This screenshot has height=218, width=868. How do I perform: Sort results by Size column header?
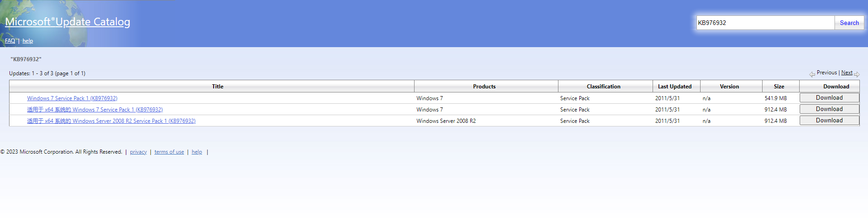778,87
